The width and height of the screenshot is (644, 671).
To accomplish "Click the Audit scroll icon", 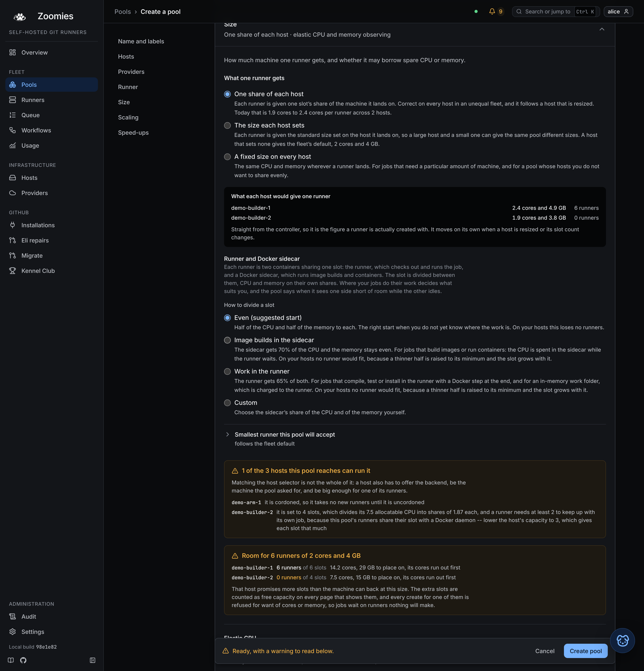I will point(13,617).
